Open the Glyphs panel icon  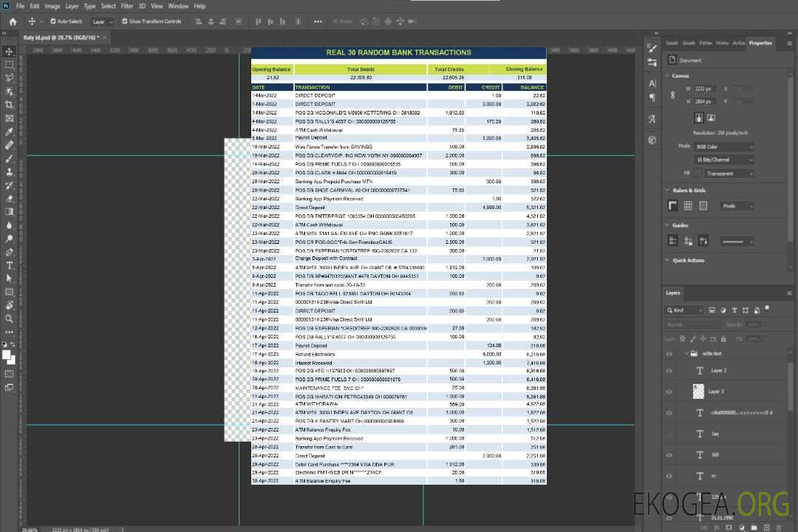(652, 119)
